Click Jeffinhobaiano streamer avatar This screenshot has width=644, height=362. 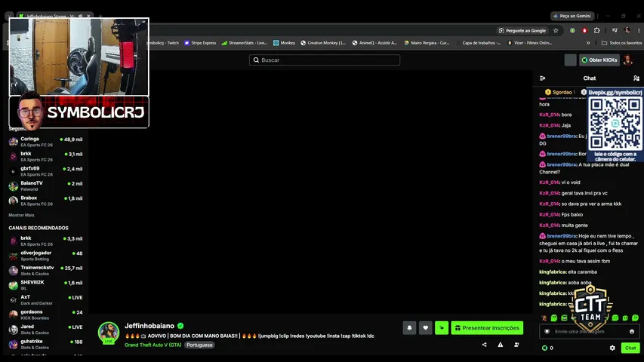pos(109,332)
